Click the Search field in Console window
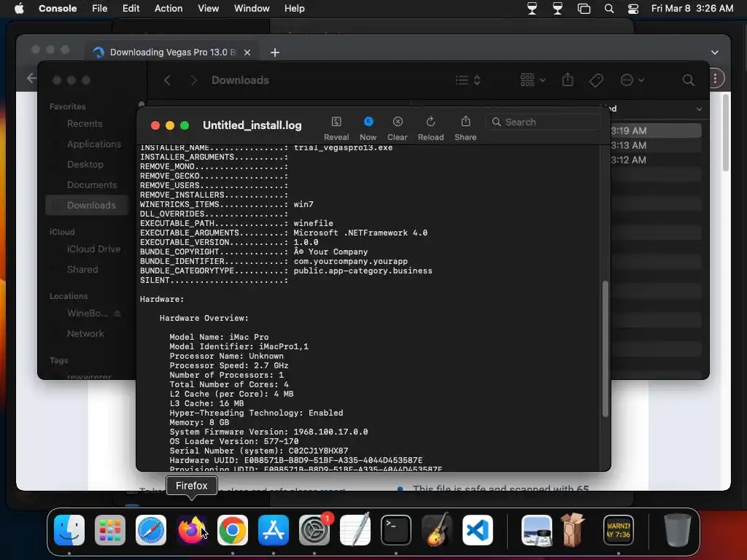747x560 pixels. (x=544, y=122)
